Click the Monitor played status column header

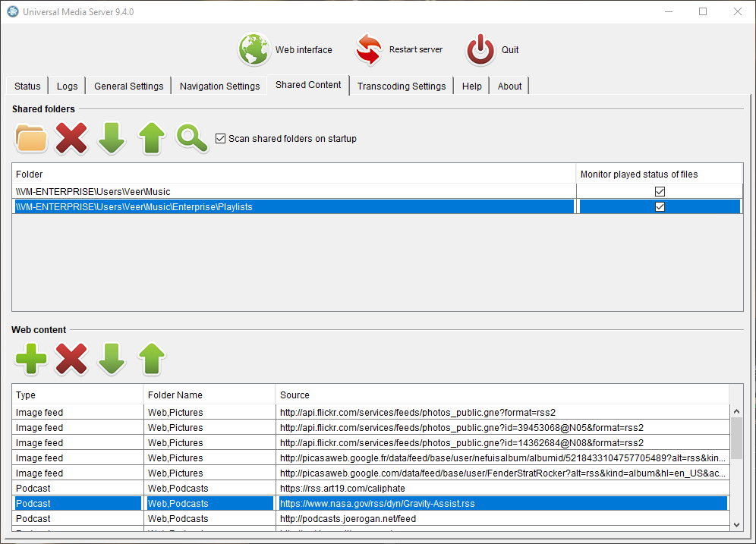coord(659,174)
